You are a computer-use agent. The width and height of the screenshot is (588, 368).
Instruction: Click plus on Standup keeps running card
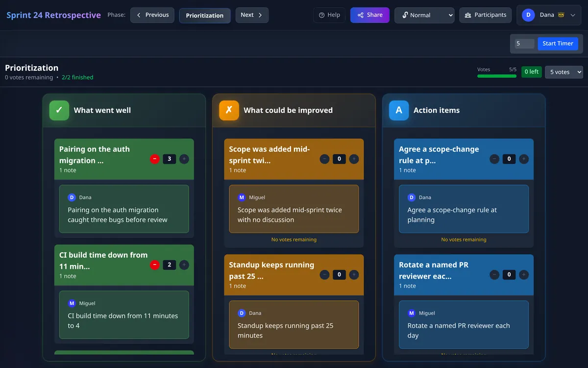point(354,275)
